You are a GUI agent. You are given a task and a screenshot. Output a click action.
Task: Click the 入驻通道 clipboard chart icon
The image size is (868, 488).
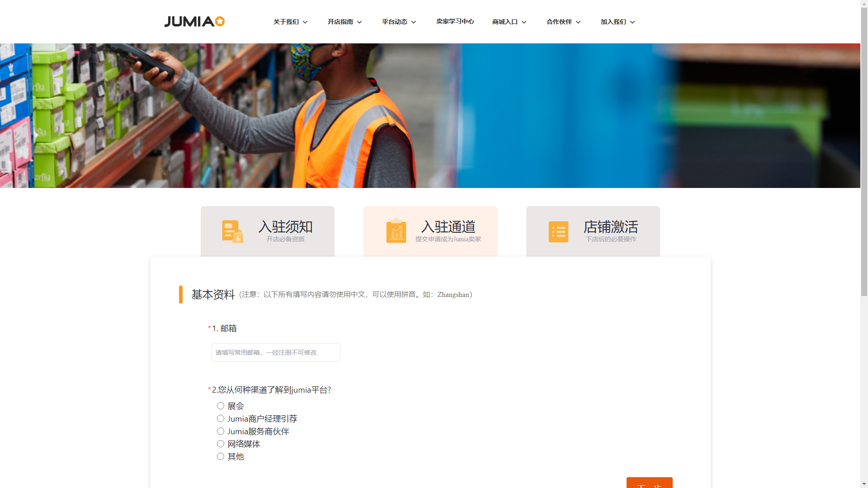pos(396,231)
